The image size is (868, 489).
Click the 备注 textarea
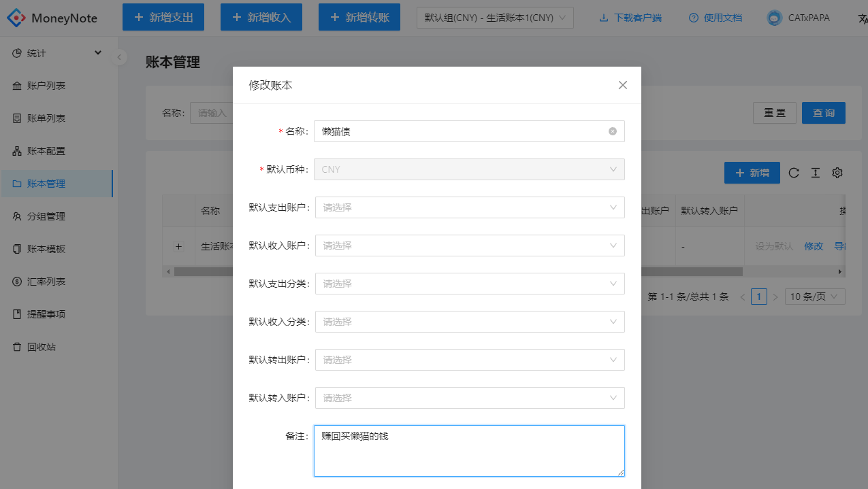point(469,451)
